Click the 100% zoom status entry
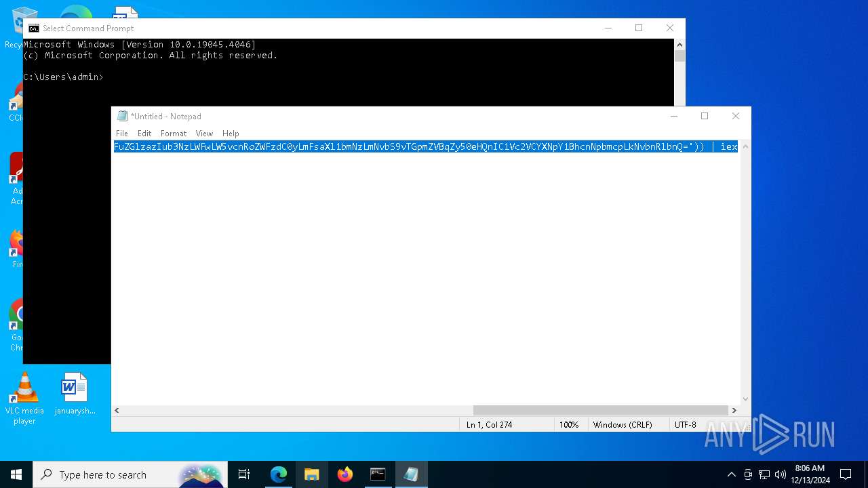 569,425
